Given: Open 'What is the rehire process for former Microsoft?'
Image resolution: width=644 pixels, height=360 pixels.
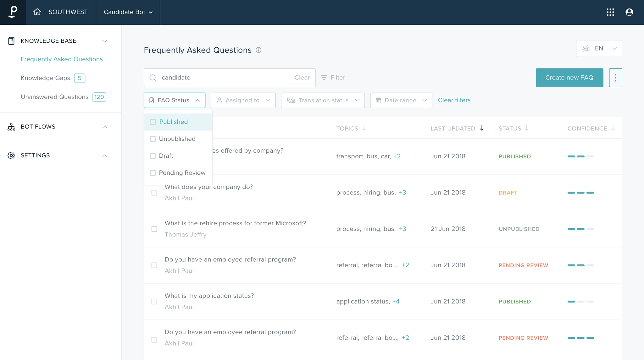Looking at the screenshot, I should tap(235, 223).
